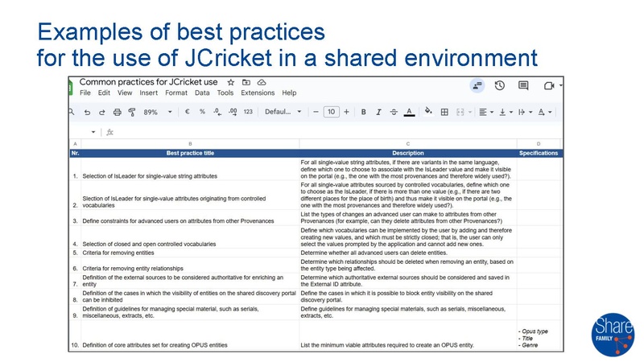Click the Description header cell
The height and width of the screenshot is (362, 644).
click(x=408, y=153)
